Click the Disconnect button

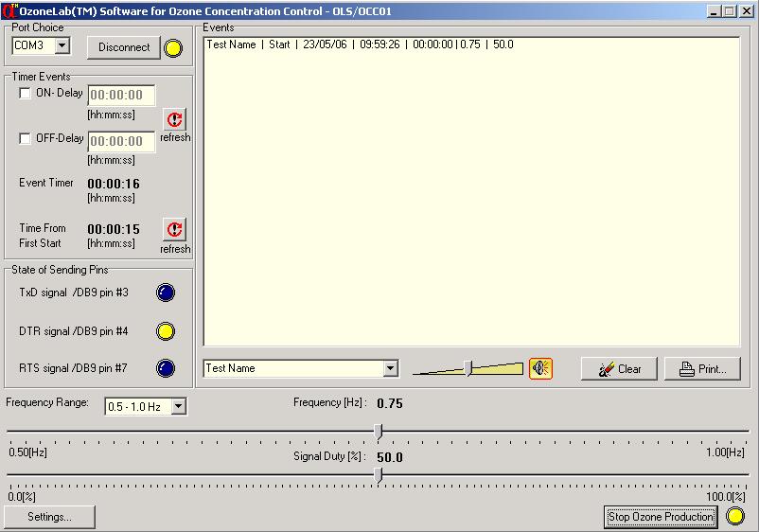tap(124, 47)
